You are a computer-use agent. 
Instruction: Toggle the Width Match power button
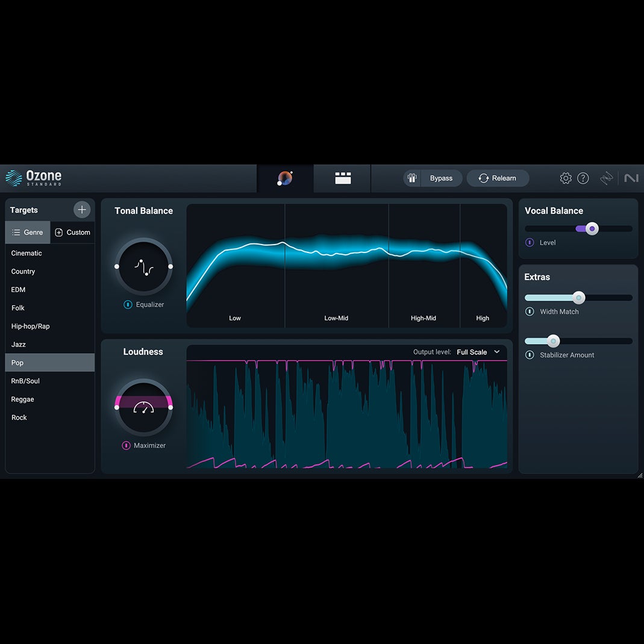click(x=530, y=311)
